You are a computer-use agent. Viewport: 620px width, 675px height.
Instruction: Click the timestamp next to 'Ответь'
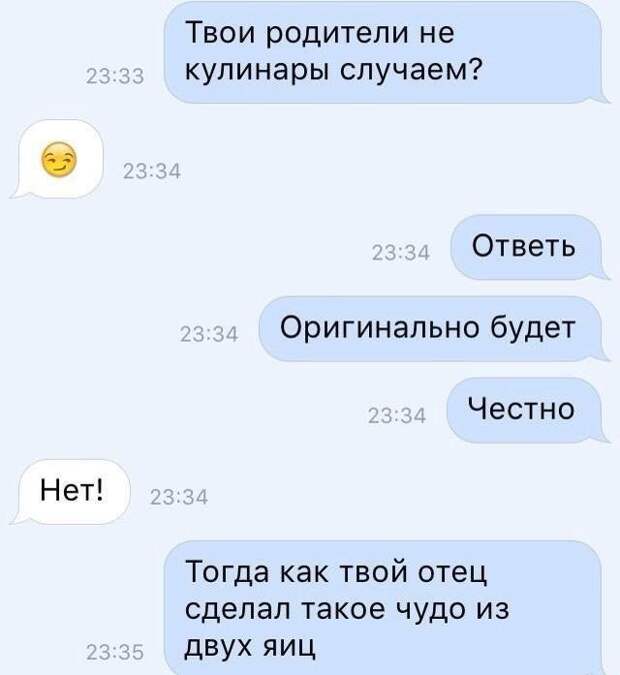point(401,253)
